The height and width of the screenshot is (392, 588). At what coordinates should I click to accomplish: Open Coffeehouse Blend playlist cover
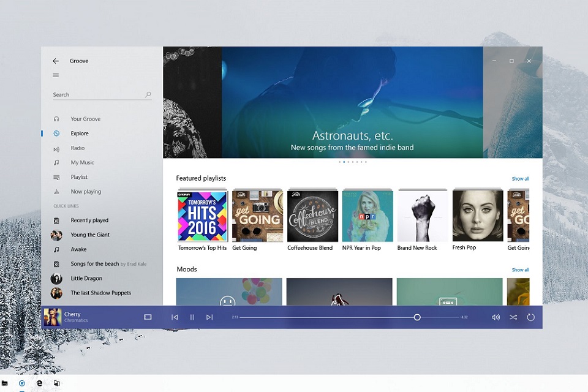click(312, 216)
